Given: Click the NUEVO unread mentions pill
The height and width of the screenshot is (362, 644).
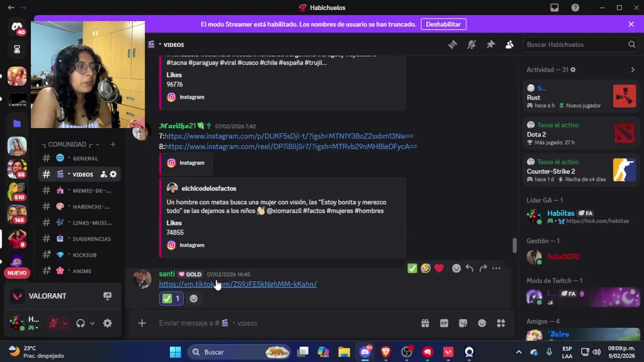Looking at the screenshot, I should click(x=17, y=273).
